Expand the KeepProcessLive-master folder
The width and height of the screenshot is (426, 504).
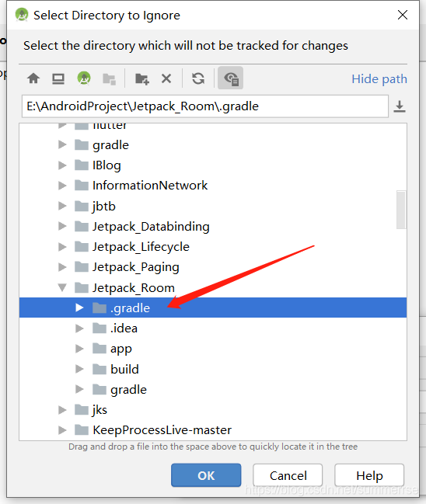tap(62, 430)
